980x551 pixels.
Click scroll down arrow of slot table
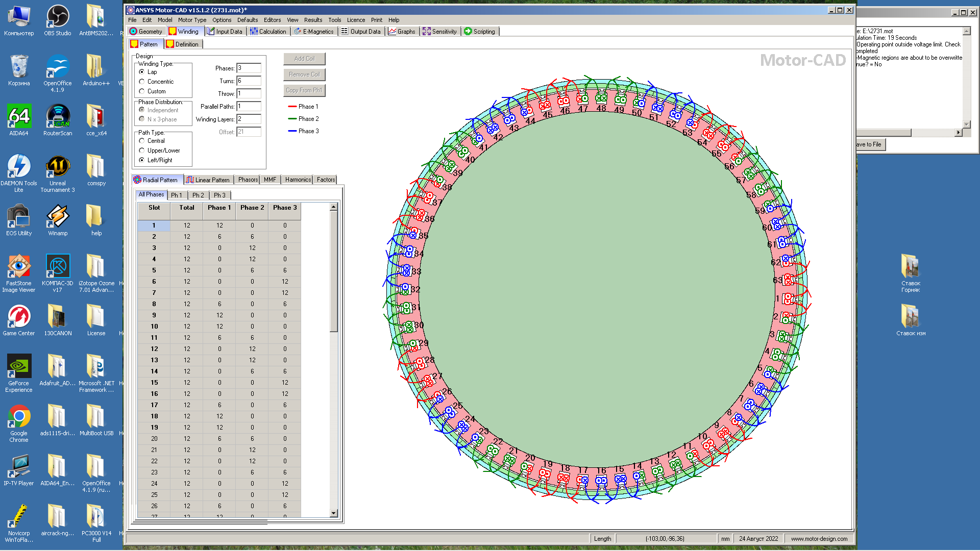pos(333,513)
